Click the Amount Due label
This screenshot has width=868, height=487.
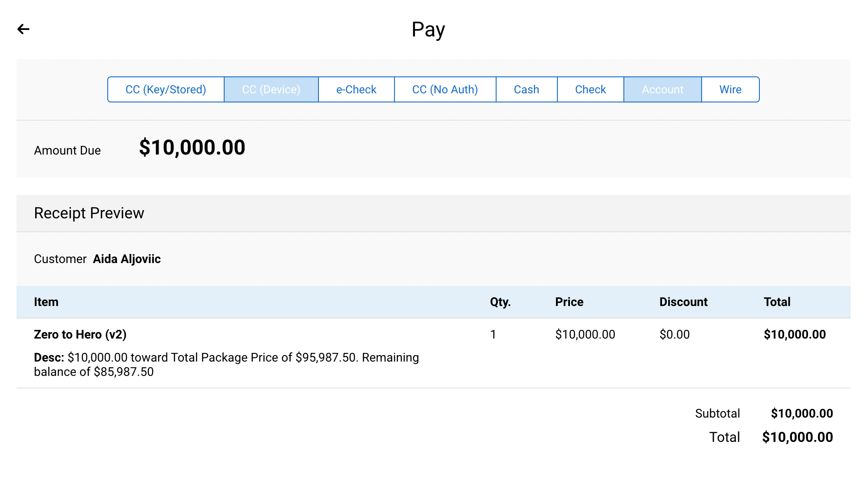67,151
